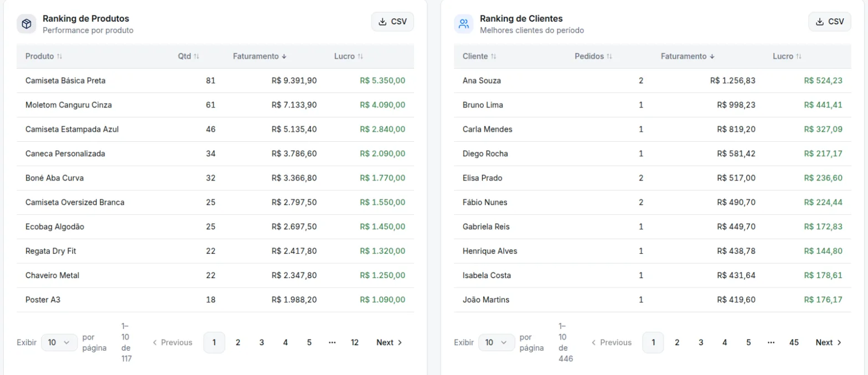Click Caneca Personalizada product name

coord(65,153)
